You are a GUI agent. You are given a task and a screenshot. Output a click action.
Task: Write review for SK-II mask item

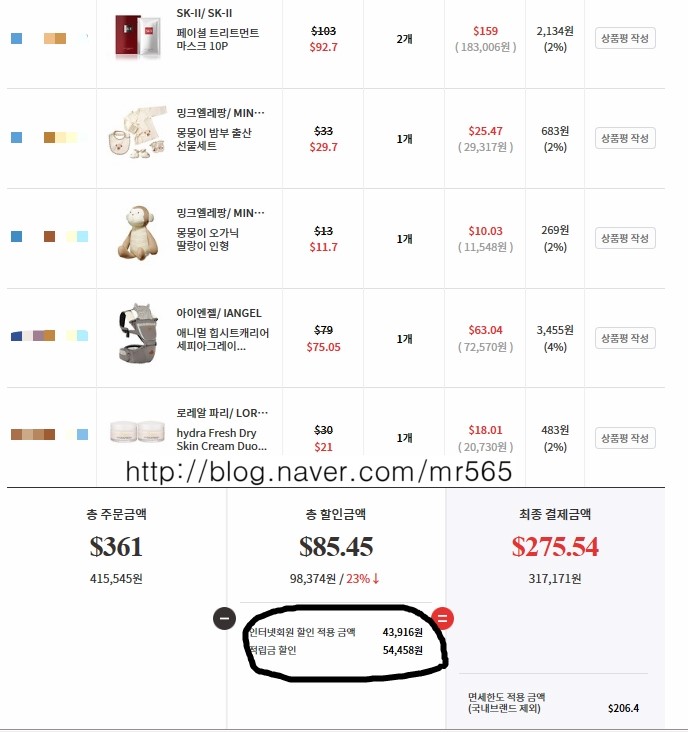[x=625, y=38]
